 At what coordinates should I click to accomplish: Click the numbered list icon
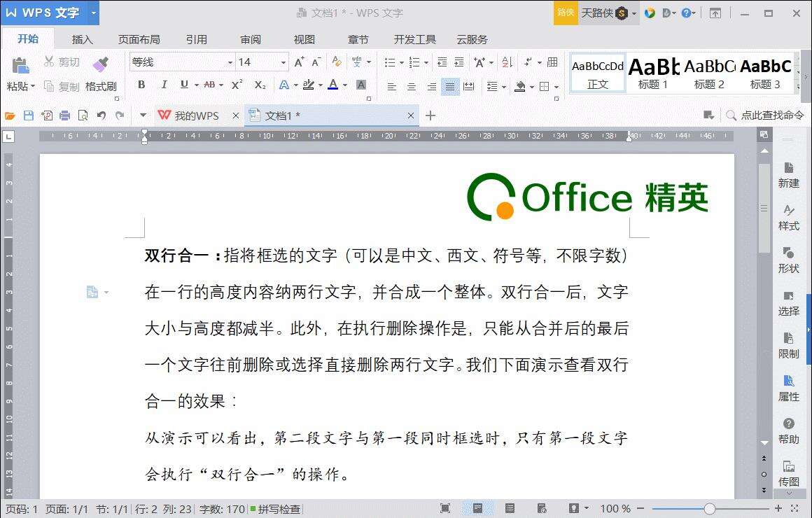(x=414, y=63)
